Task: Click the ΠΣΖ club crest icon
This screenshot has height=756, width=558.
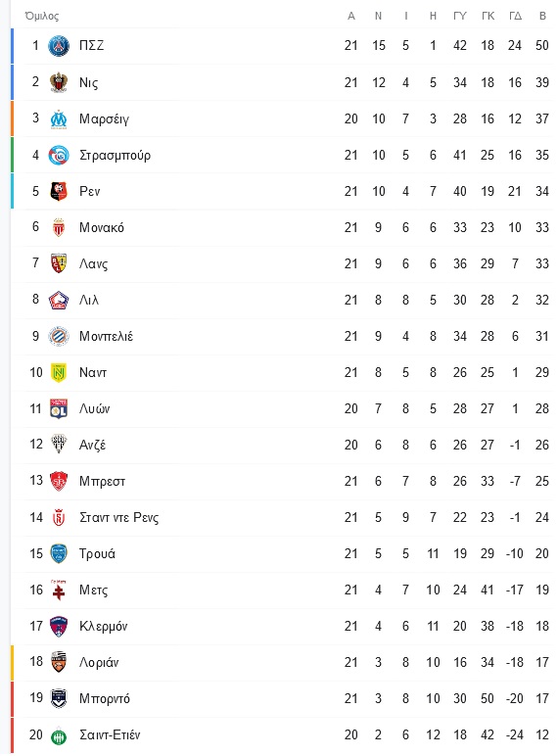Action: pos(59,46)
